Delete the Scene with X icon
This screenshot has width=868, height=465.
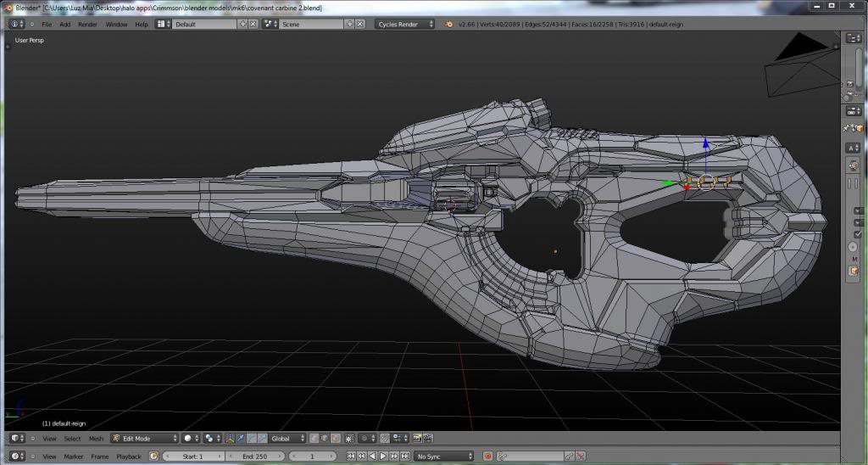[x=359, y=24]
